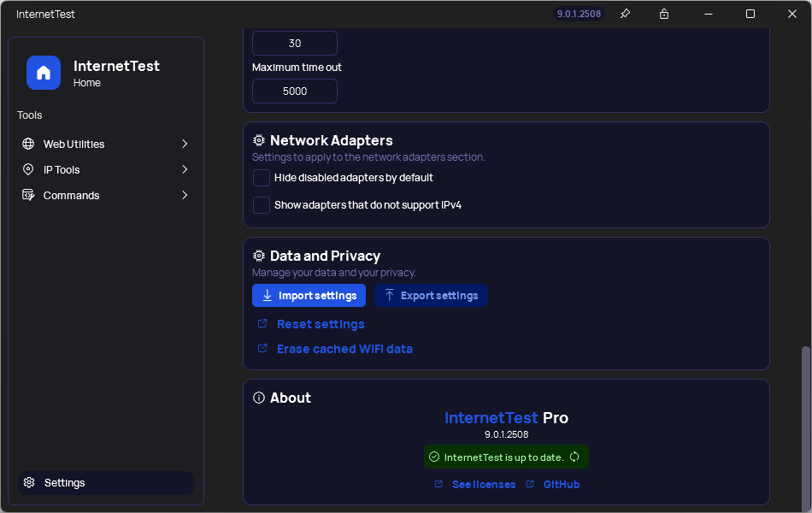Click external link icon beside Erase cached WiFi data
The height and width of the screenshot is (513, 812).
(262, 348)
